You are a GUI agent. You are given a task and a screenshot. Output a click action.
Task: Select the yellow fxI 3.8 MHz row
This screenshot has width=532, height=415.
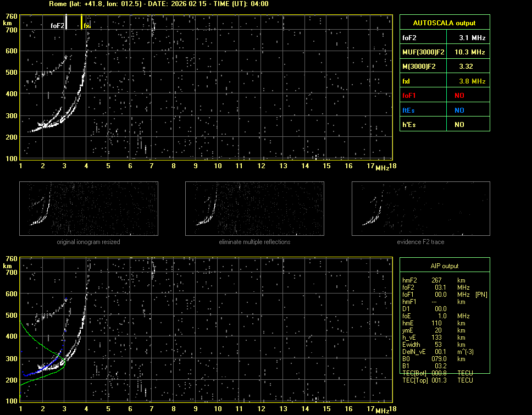[444, 81]
